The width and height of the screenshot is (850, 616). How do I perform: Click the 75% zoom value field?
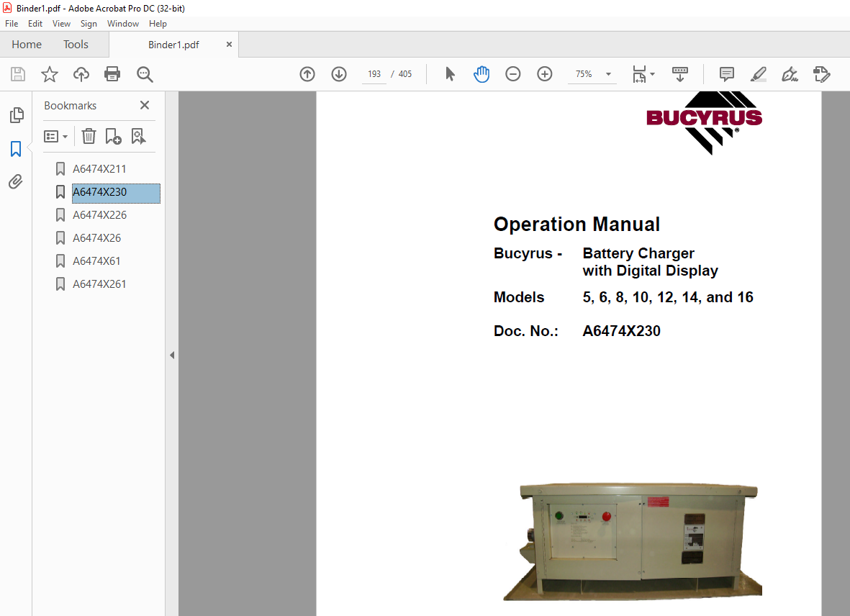[x=584, y=74]
